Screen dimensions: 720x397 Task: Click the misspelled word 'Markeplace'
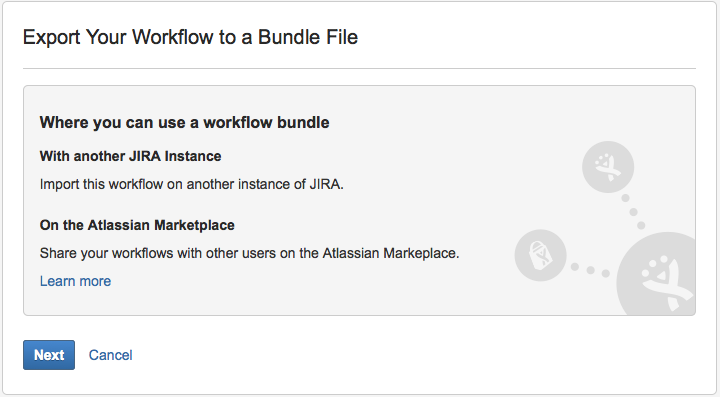point(421,253)
